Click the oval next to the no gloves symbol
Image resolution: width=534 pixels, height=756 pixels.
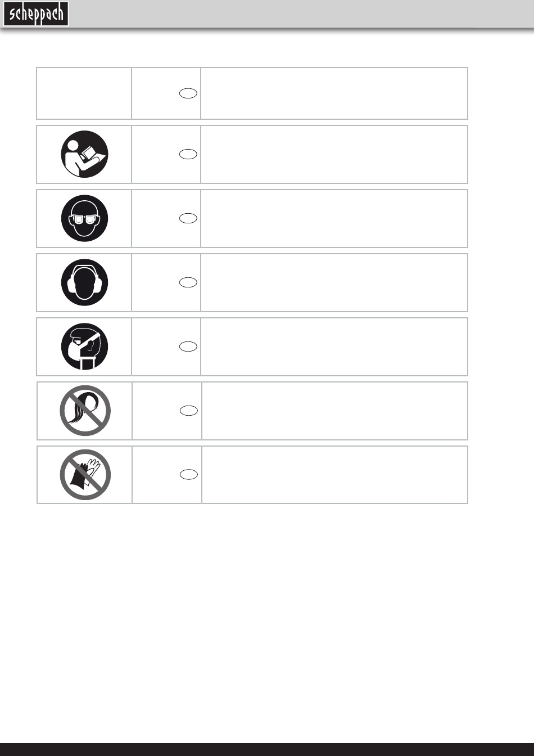pos(189,475)
